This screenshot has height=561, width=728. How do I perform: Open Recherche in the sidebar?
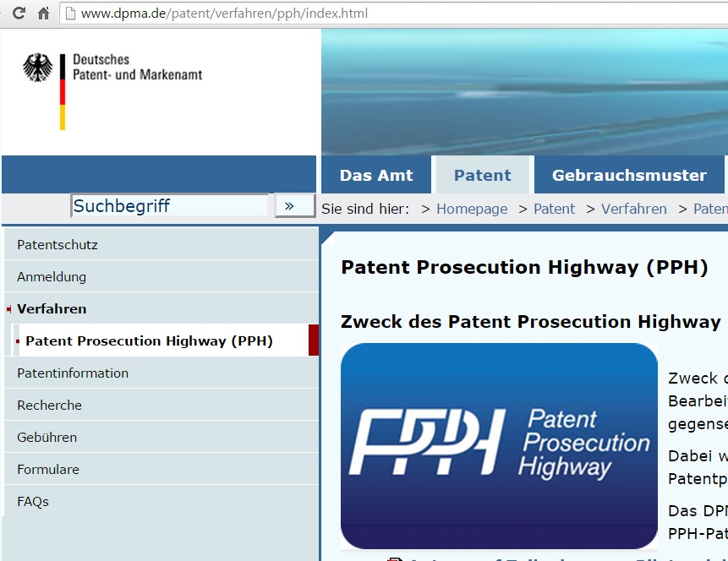pyautogui.click(x=161, y=405)
